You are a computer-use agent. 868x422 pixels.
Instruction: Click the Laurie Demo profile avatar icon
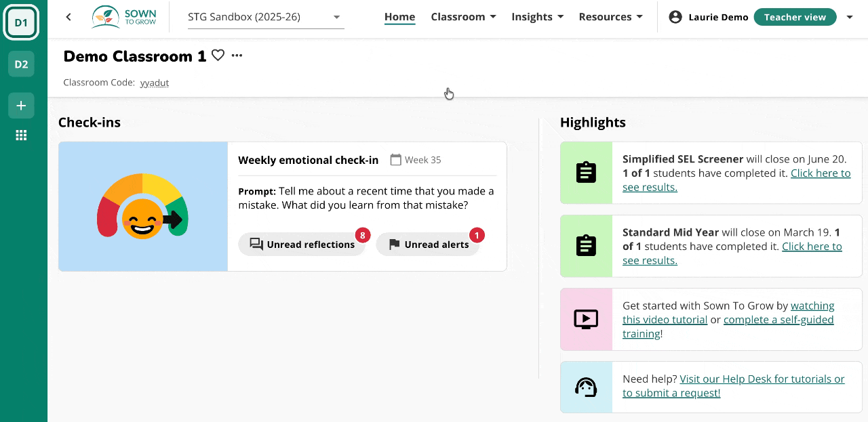pyautogui.click(x=675, y=17)
